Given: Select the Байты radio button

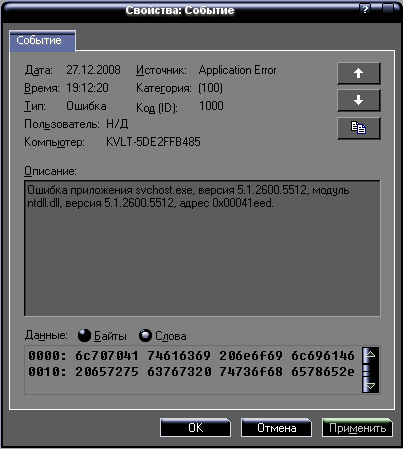Looking at the screenshot, I should coord(84,335).
